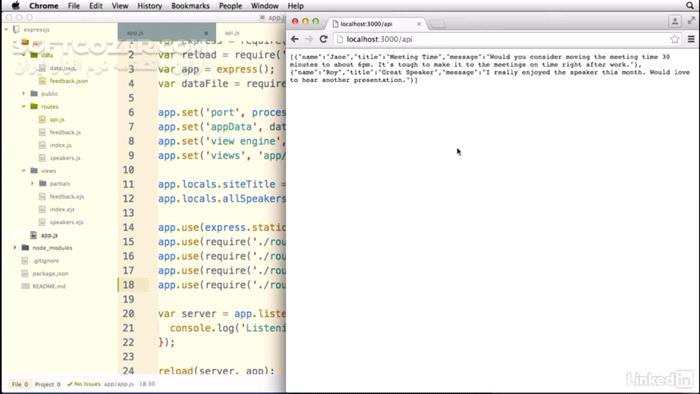
Task: Open the History menu
Action: (150, 6)
